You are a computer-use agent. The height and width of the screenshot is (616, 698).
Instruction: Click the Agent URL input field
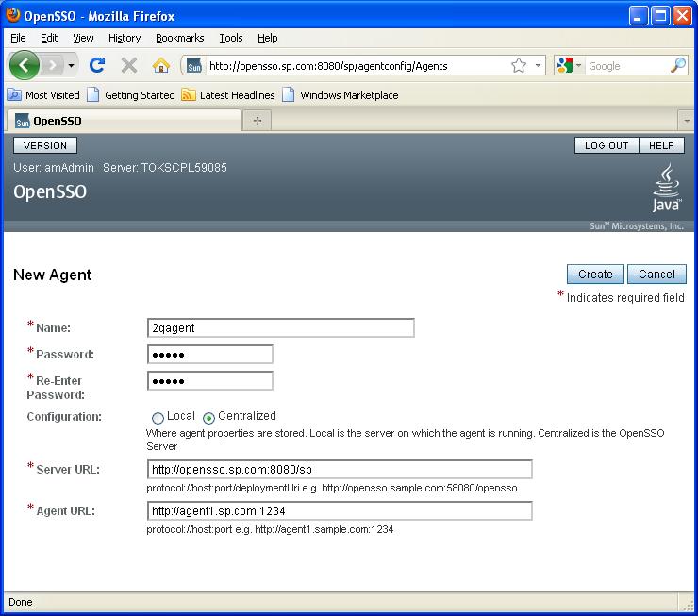point(340,511)
